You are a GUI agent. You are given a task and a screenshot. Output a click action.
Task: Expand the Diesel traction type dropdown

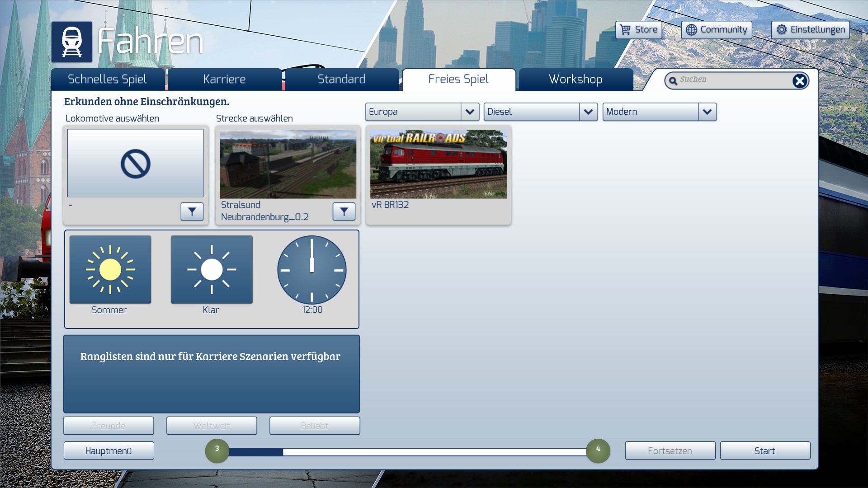pos(588,112)
